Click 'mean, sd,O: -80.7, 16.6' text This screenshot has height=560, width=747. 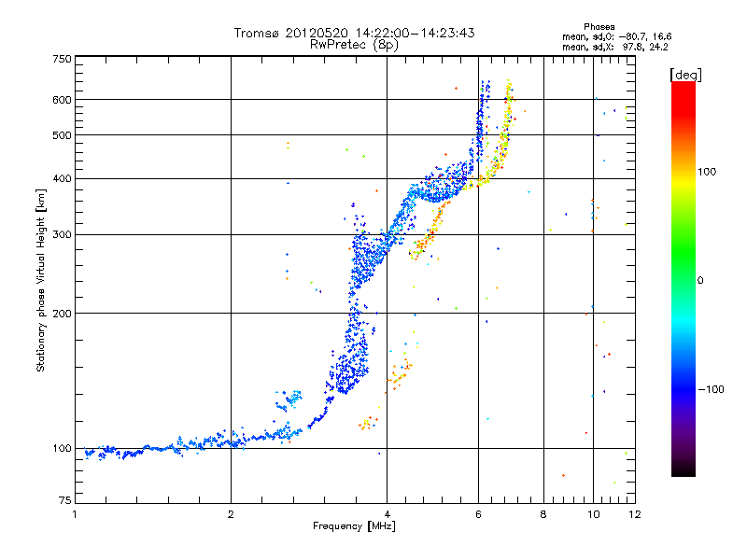pyautogui.click(x=617, y=36)
